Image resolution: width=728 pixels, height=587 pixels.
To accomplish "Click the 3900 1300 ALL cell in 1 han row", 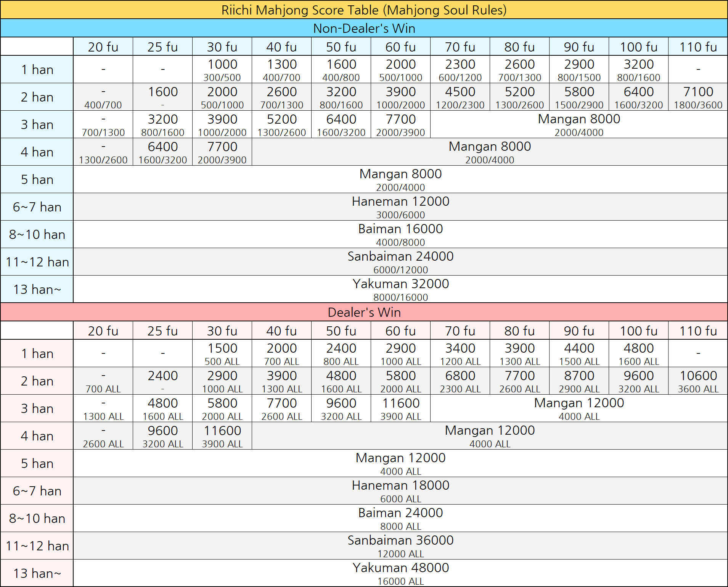I will click(x=519, y=353).
